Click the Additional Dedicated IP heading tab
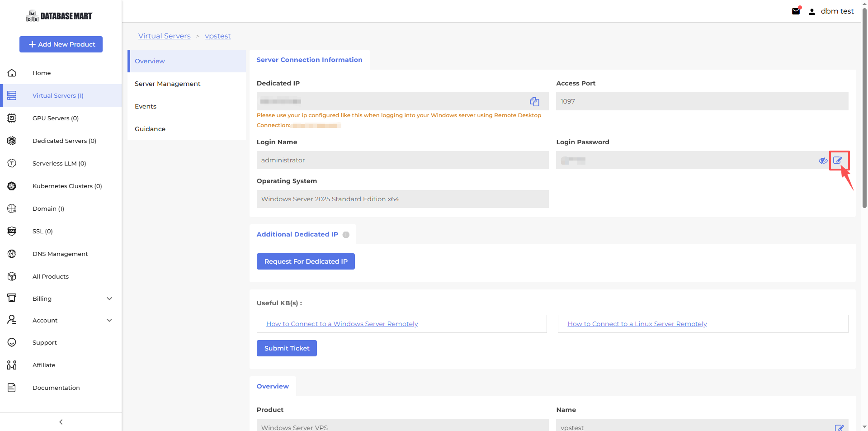The width and height of the screenshot is (868, 431). pyautogui.click(x=303, y=234)
